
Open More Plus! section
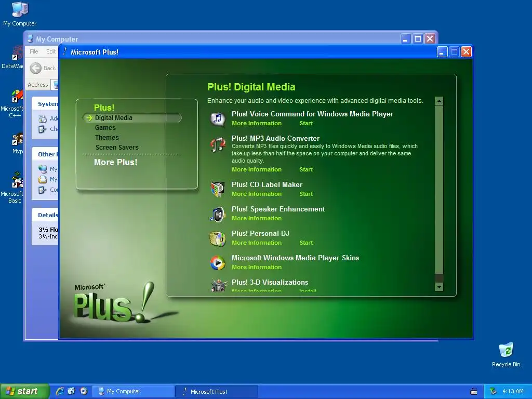tap(116, 162)
